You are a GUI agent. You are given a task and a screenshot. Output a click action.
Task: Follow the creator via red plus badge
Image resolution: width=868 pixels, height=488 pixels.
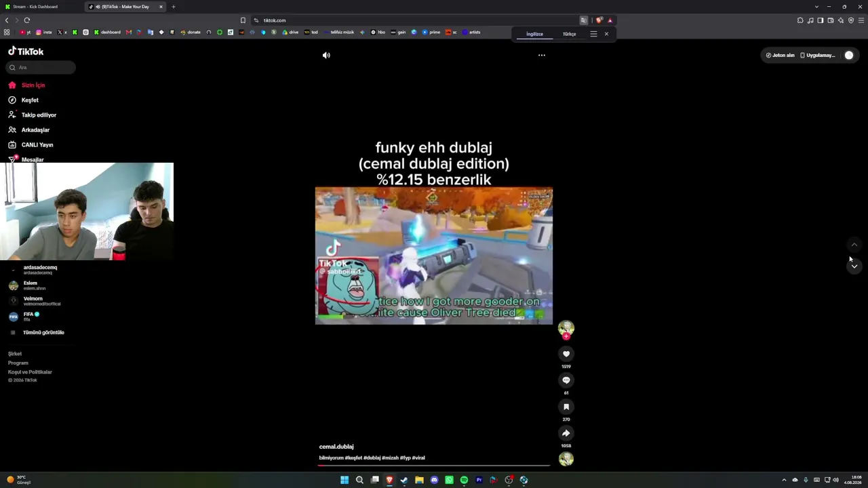566,336
